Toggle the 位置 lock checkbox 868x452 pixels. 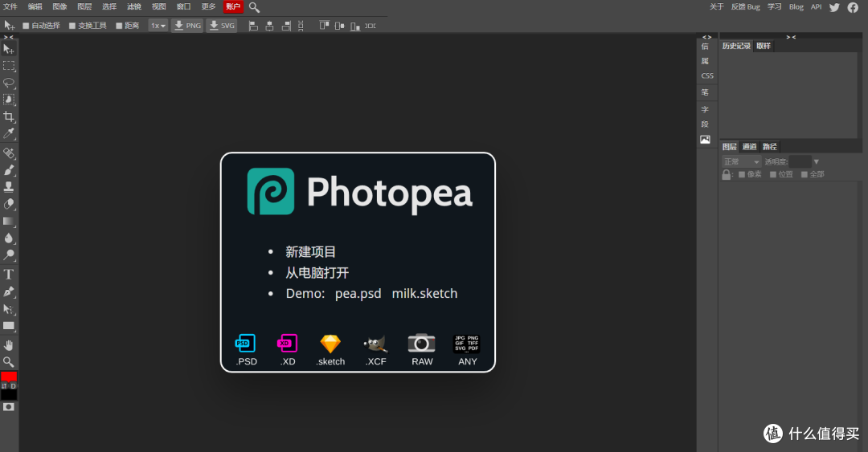[773, 174]
